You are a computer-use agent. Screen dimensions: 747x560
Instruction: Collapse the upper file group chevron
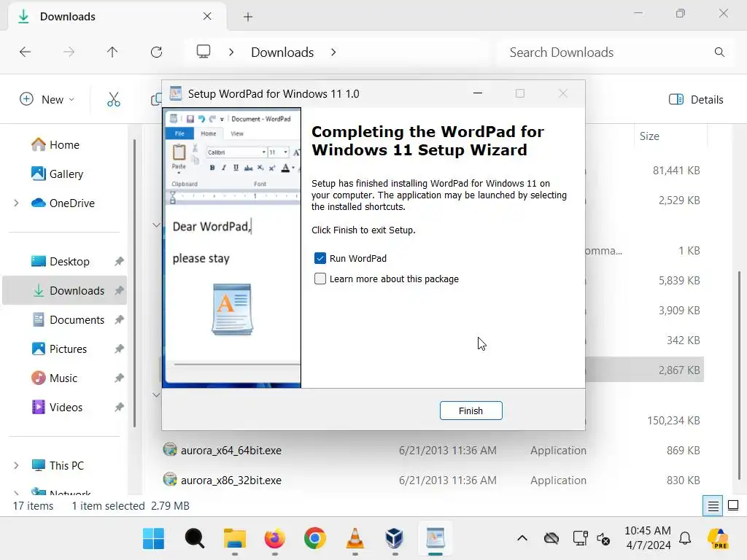pos(156,225)
